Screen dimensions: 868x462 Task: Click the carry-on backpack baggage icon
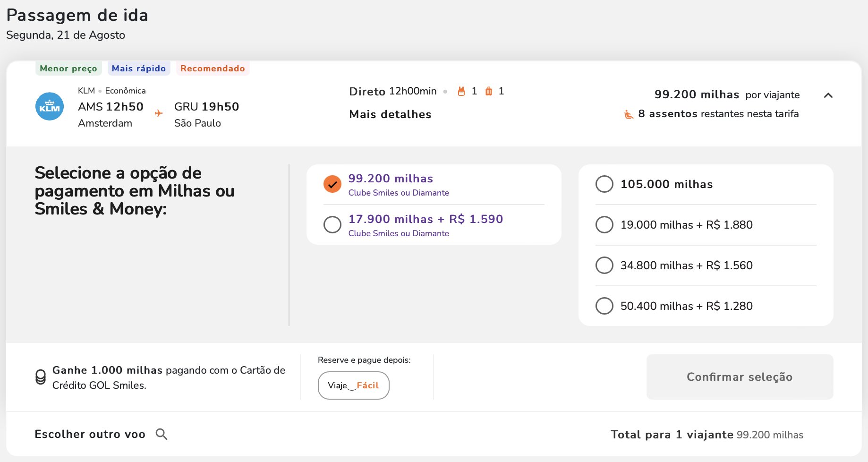[x=461, y=91]
